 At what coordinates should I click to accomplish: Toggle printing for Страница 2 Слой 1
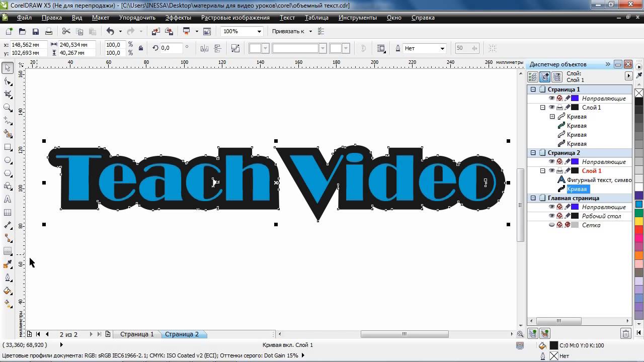tap(559, 170)
